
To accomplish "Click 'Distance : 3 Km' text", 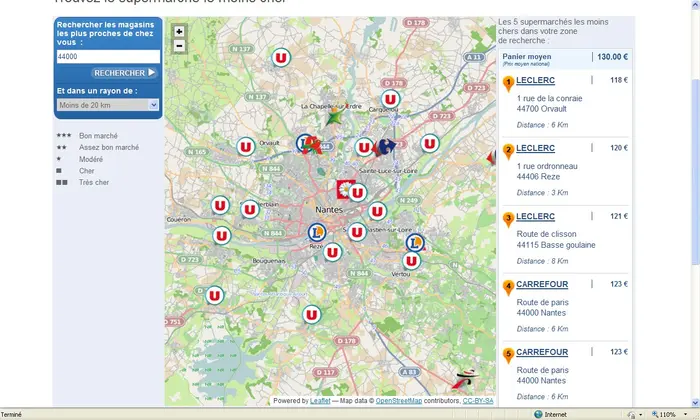I will (x=542, y=193).
